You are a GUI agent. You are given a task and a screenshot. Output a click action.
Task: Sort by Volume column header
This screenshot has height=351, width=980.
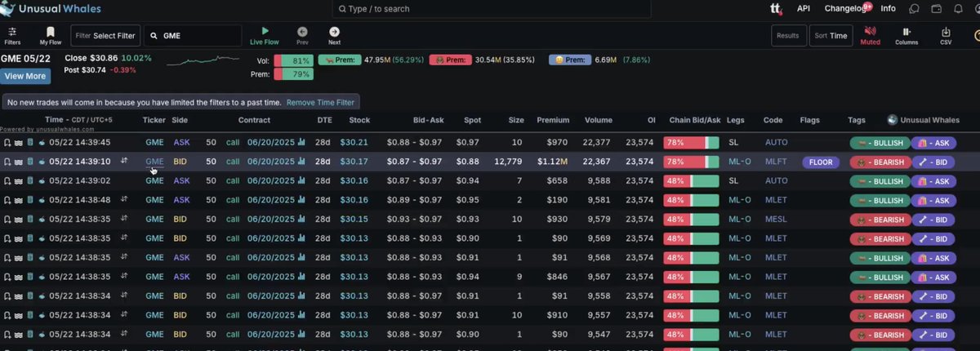[599, 120]
